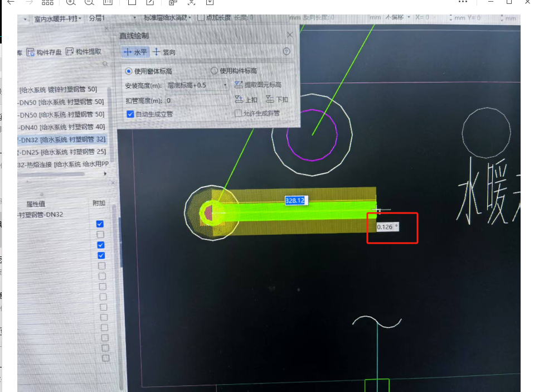Viewport: 534px width, 392px height.
Task: Click the 属性值 column header
Action: 36,204
